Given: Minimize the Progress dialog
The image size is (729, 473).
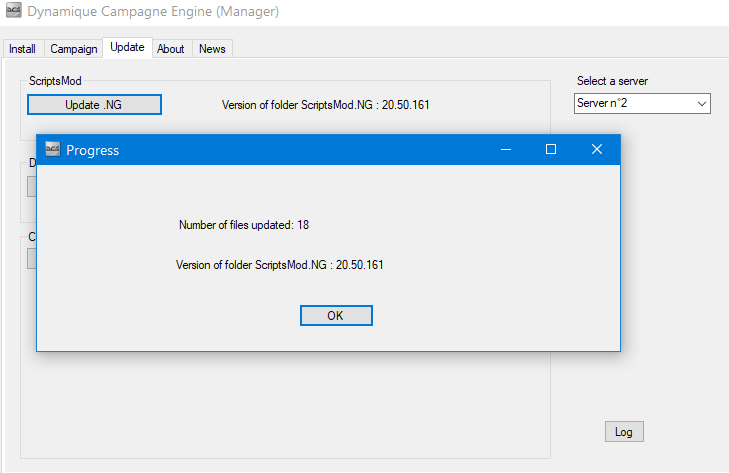Looking at the screenshot, I should point(506,149).
